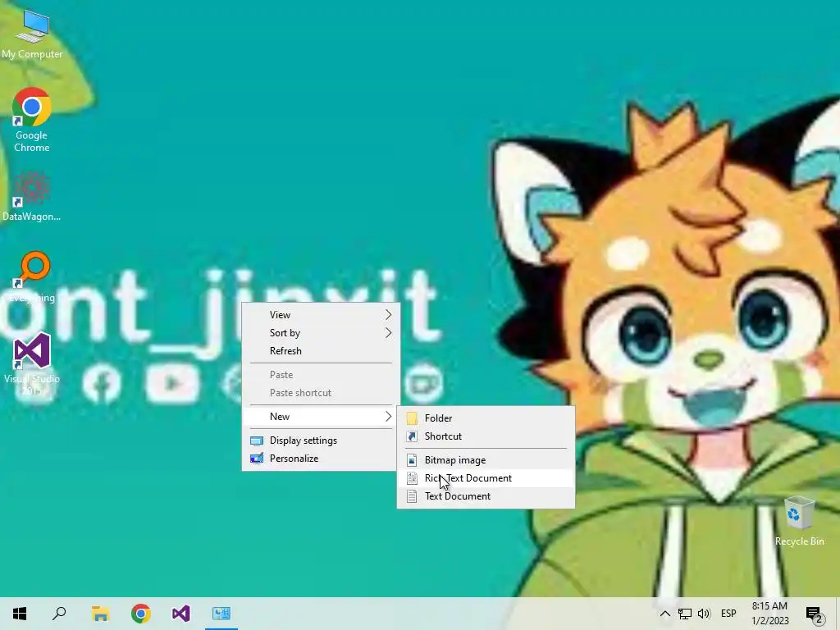Launch Chrome from the taskbar

tap(141, 614)
